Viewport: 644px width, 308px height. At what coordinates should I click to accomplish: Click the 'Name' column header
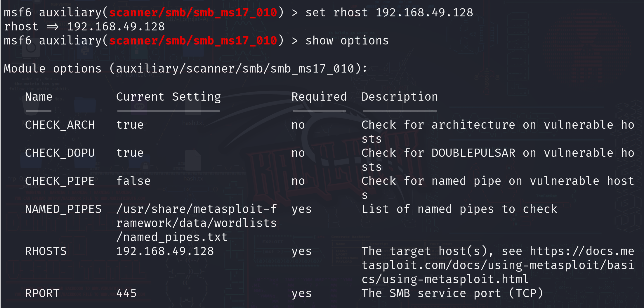[x=39, y=97]
